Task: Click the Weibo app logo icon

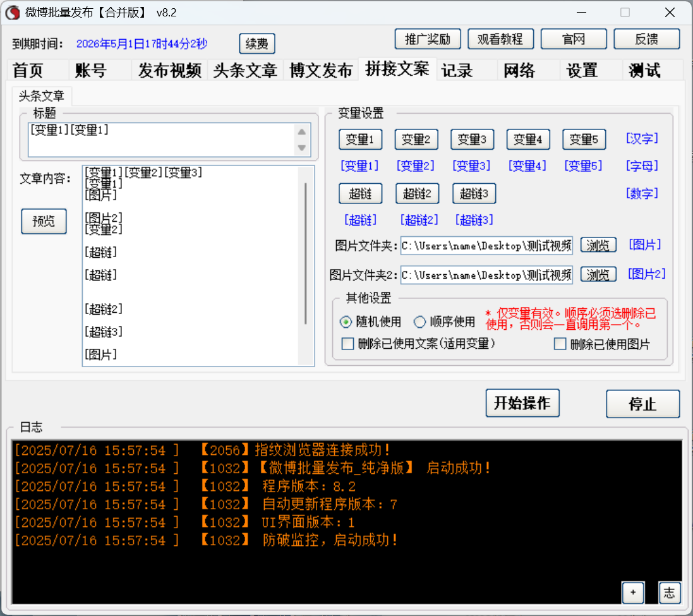Action: click(x=13, y=13)
